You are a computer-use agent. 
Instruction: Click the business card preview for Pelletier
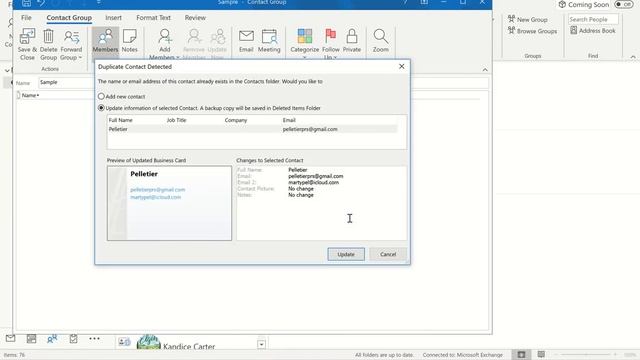click(169, 203)
